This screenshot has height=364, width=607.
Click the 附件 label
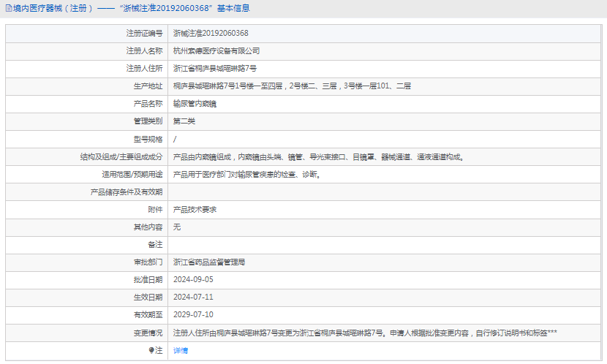(156, 210)
